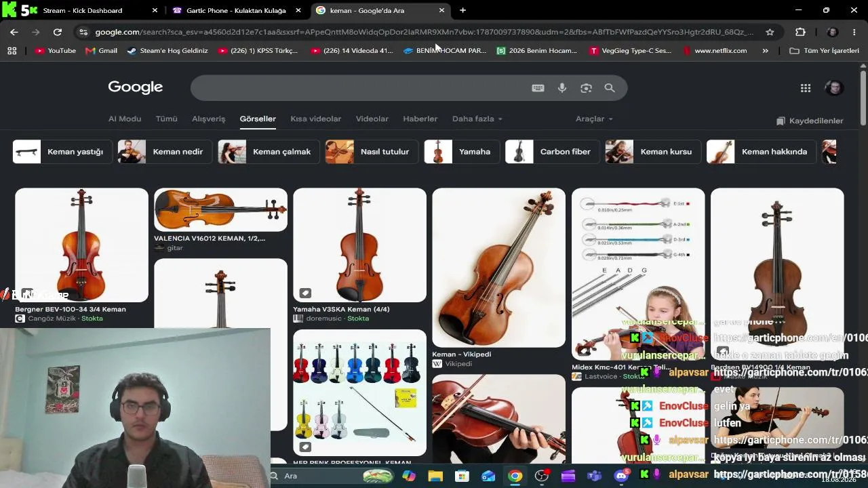The height and width of the screenshot is (488, 868).
Task: Expand the Daha fazla dropdown
Action: 477,119
